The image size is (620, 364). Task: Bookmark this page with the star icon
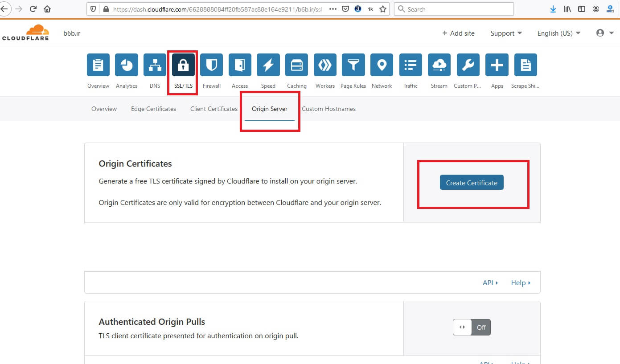[x=382, y=9]
